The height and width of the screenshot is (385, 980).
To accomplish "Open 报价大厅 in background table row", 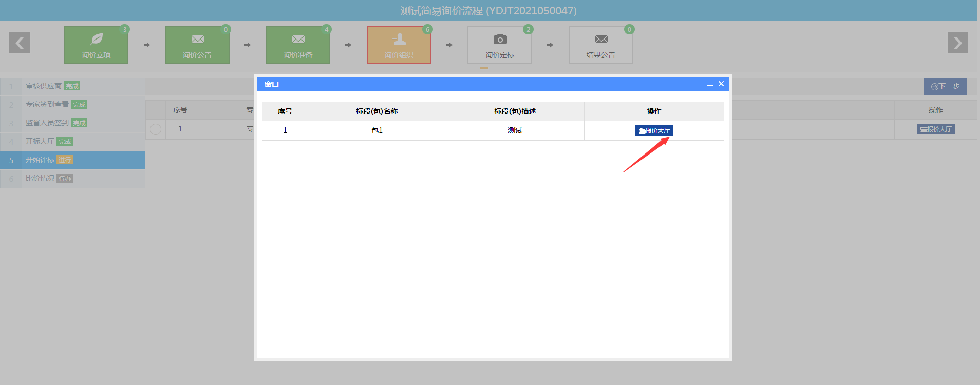I will pos(935,129).
